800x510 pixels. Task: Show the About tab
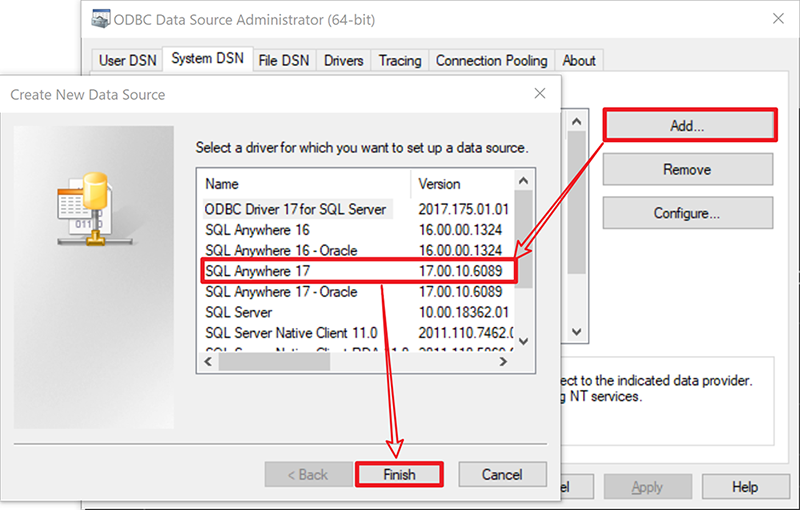click(579, 60)
